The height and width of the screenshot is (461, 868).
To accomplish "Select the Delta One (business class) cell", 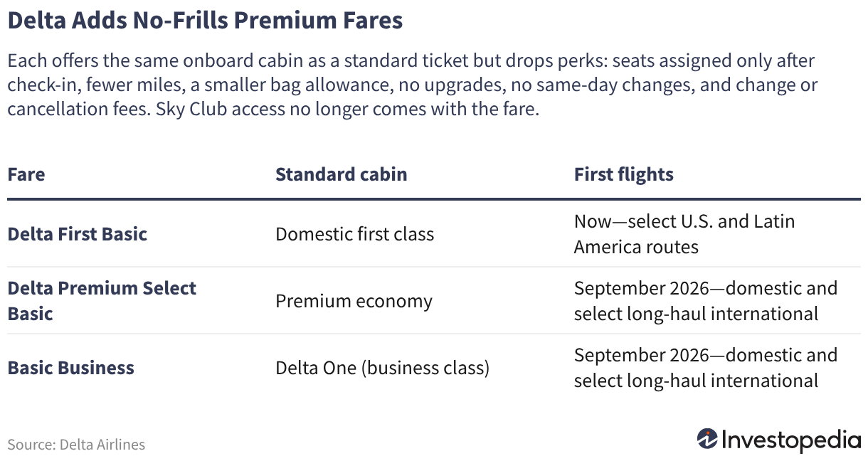I will point(383,368).
